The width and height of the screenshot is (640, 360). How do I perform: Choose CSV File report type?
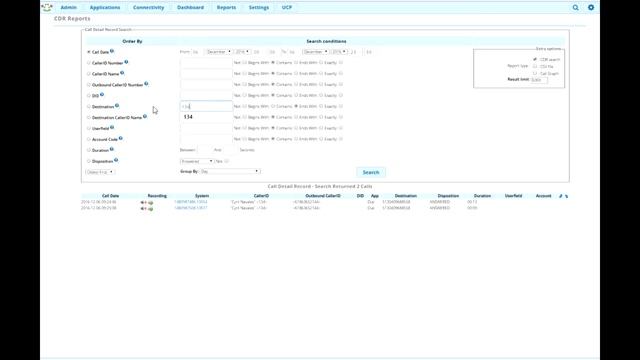point(535,66)
